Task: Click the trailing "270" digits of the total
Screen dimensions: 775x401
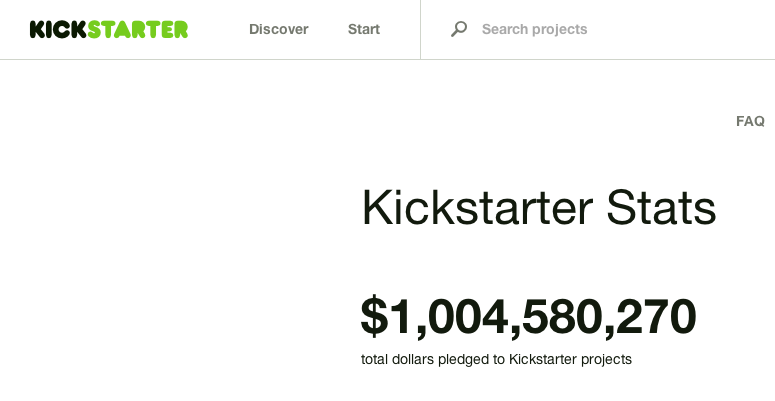Action: click(656, 317)
